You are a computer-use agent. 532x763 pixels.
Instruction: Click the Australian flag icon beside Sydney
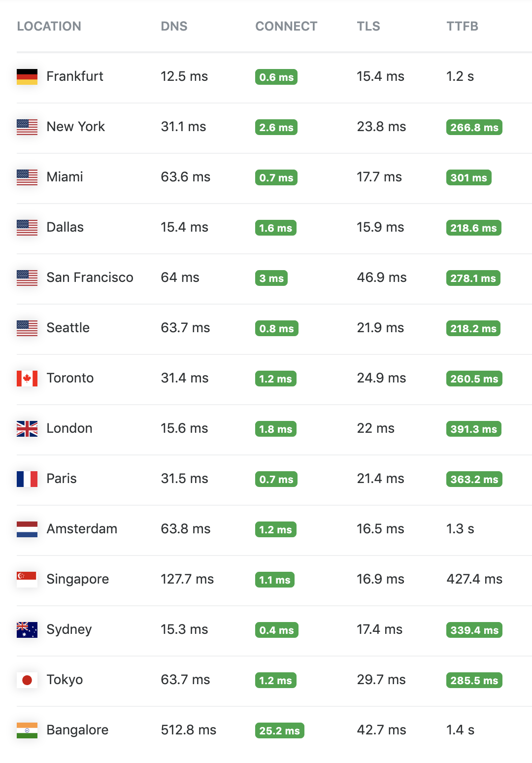[x=27, y=629]
